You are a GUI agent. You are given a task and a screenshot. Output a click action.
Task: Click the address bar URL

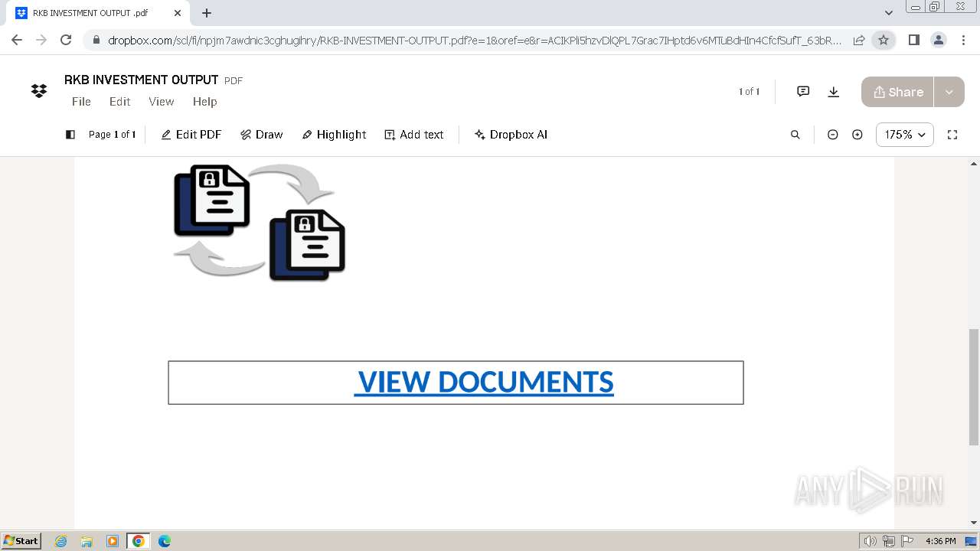click(x=475, y=41)
